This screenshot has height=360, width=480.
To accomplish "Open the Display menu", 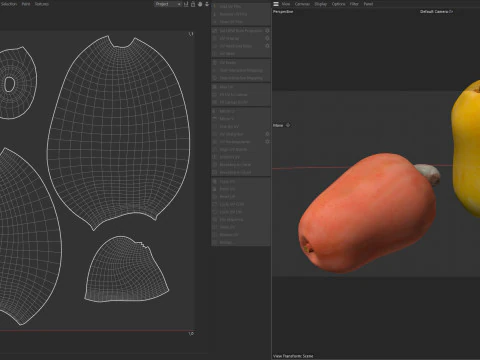I will click(321, 4).
